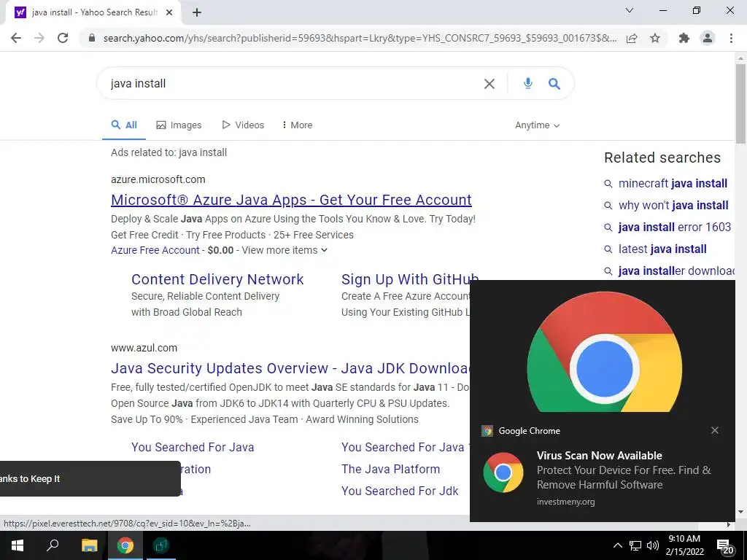
Task: Open the More search options menu
Action: (298, 125)
